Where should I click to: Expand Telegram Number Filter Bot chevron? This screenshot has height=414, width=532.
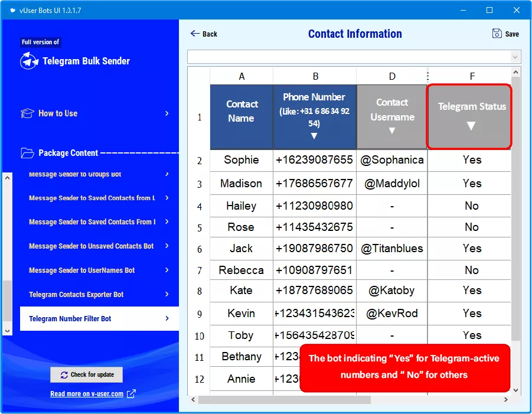tap(167, 318)
